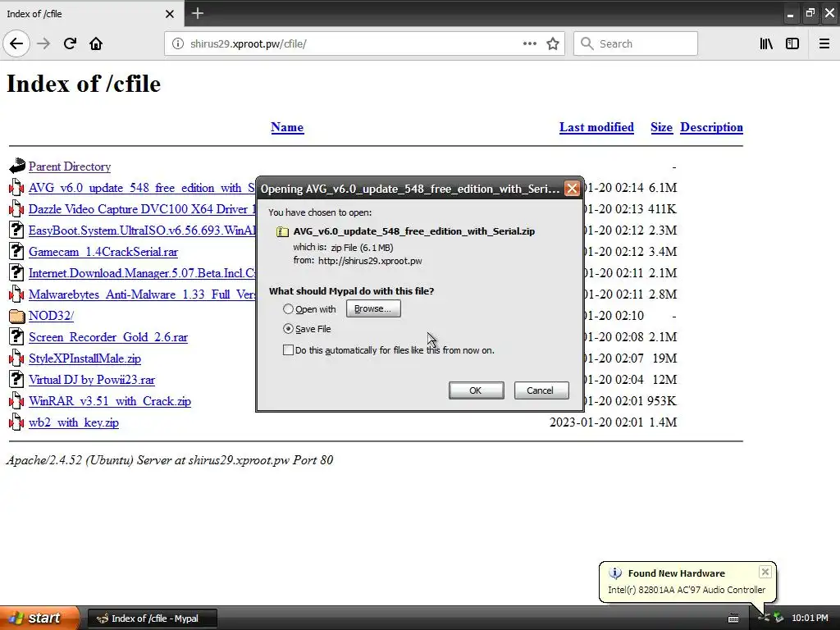Open a new tab with plus button
Viewport: 840px width, 630px height.
pos(197,13)
